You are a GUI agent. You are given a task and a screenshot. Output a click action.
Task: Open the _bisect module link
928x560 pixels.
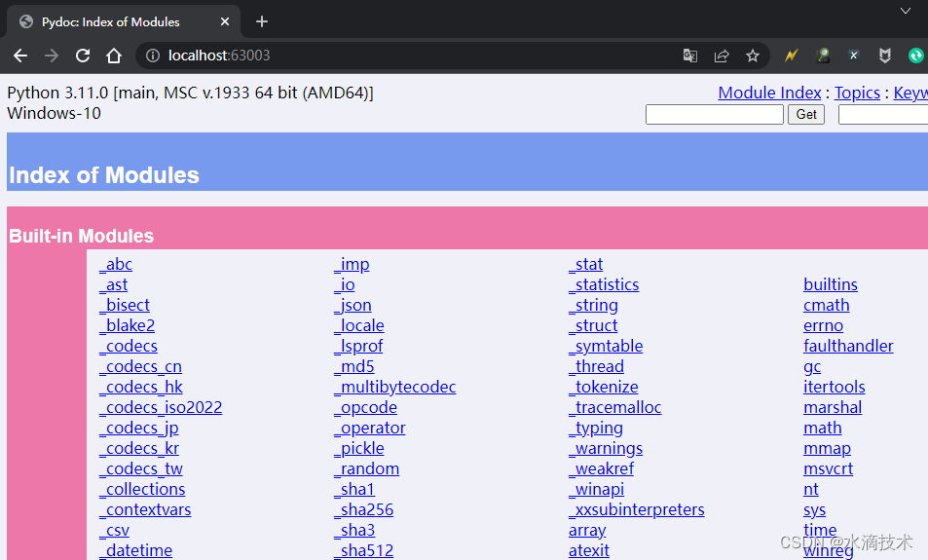coord(125,305)
